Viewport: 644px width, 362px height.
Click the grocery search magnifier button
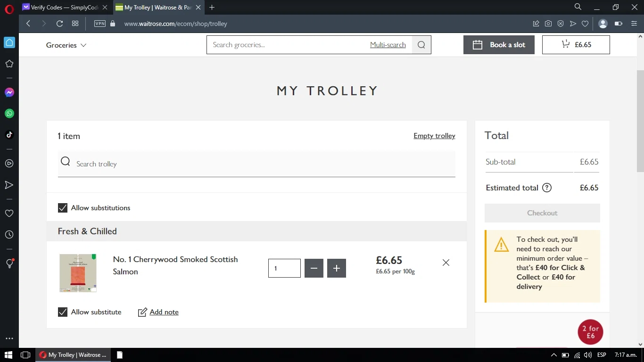click(x=421, y=45)
